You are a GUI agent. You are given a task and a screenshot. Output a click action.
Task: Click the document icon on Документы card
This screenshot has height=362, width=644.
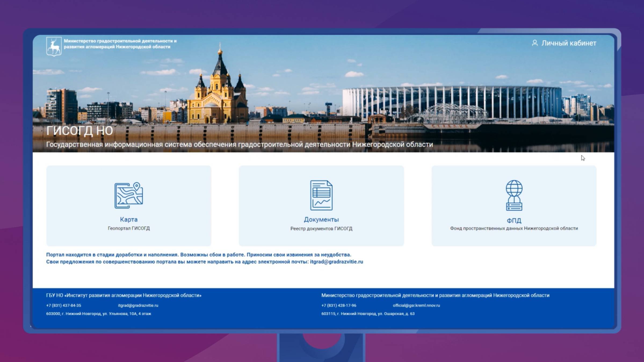click(321, 195)
